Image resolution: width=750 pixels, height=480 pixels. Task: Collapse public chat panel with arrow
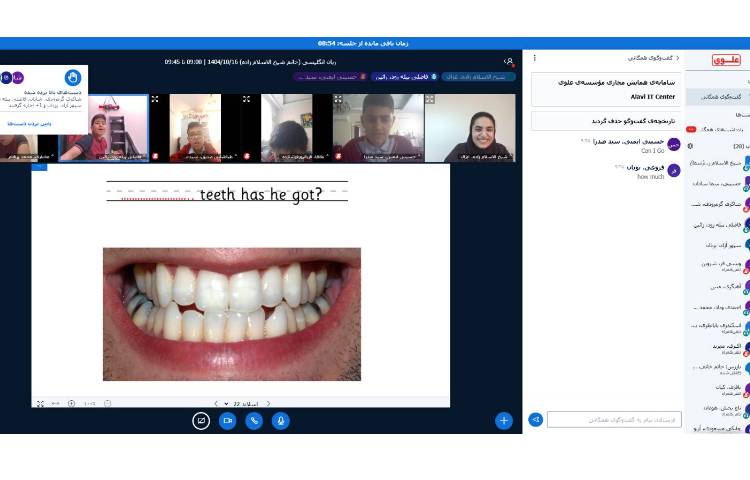click(680, 59)
